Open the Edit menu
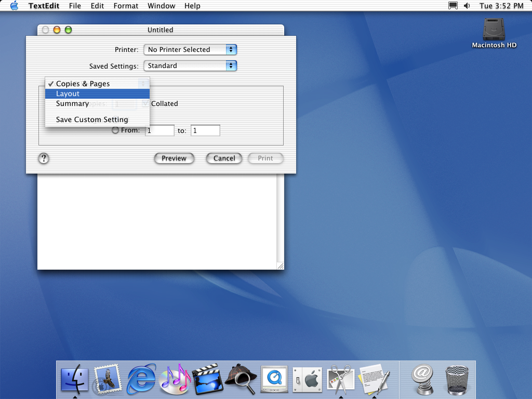 tap(97, 6)
